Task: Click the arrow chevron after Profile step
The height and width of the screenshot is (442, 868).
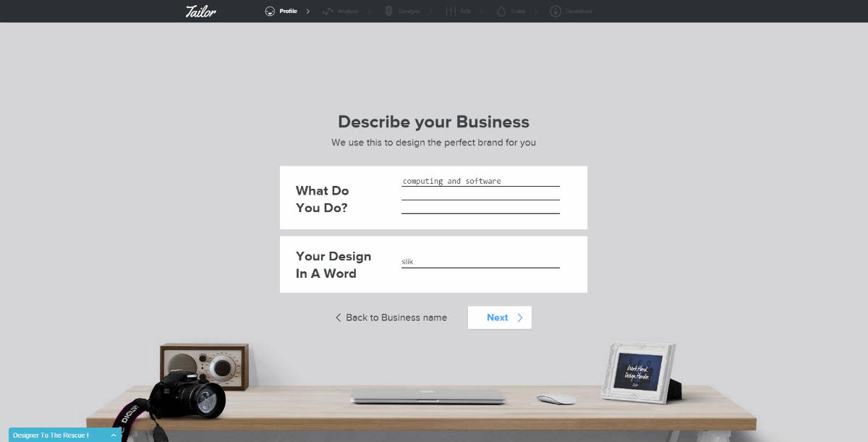Action: 307,11
